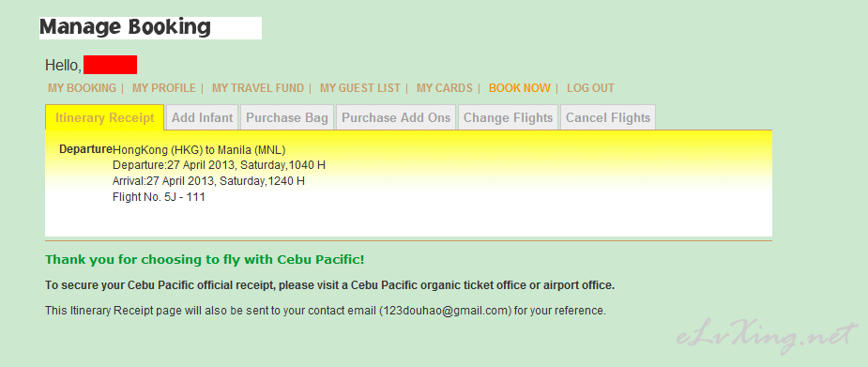Open MY CARDS page
Viewport: 868px width, 367px height.
click(445, 88)
